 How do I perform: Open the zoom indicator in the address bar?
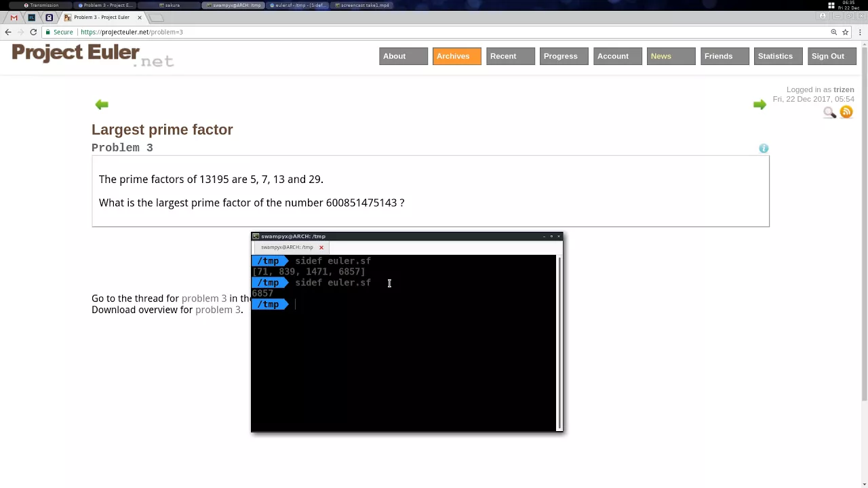(834, 32)
